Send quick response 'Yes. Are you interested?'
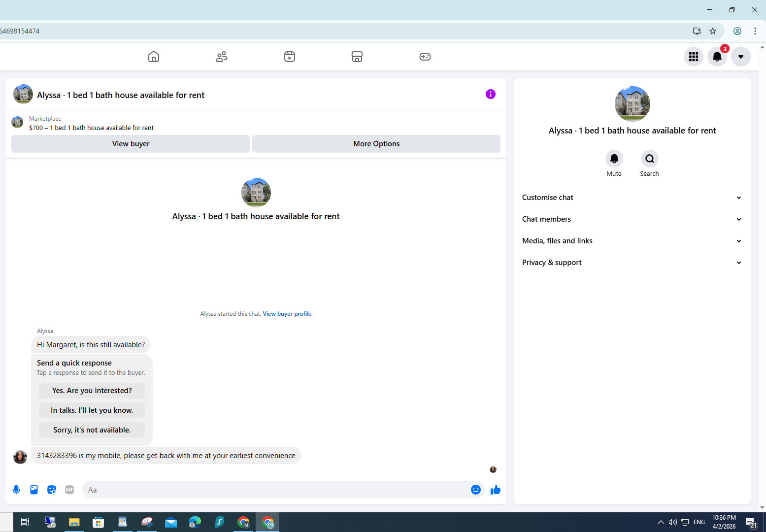 92,391
